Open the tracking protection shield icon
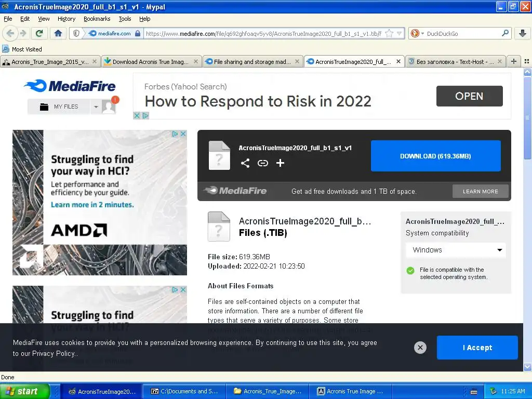The image size is (532, 399). click(x=76, y=33)
